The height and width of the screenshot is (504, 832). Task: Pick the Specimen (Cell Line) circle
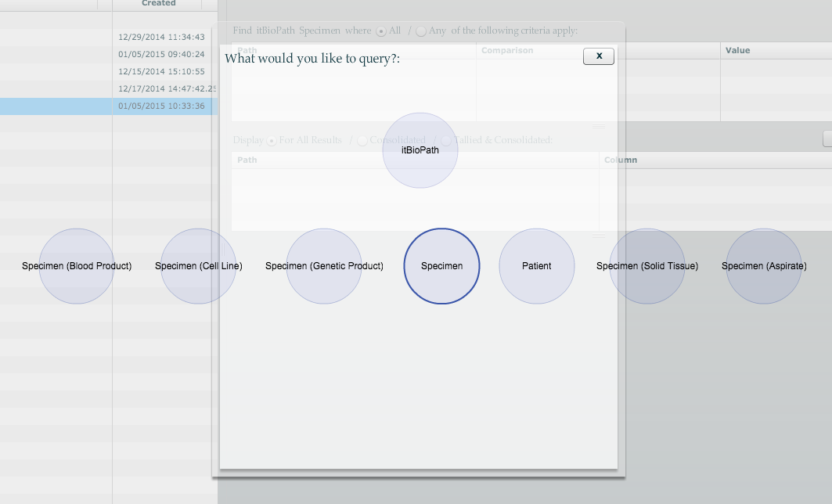(x=199, y=266)
